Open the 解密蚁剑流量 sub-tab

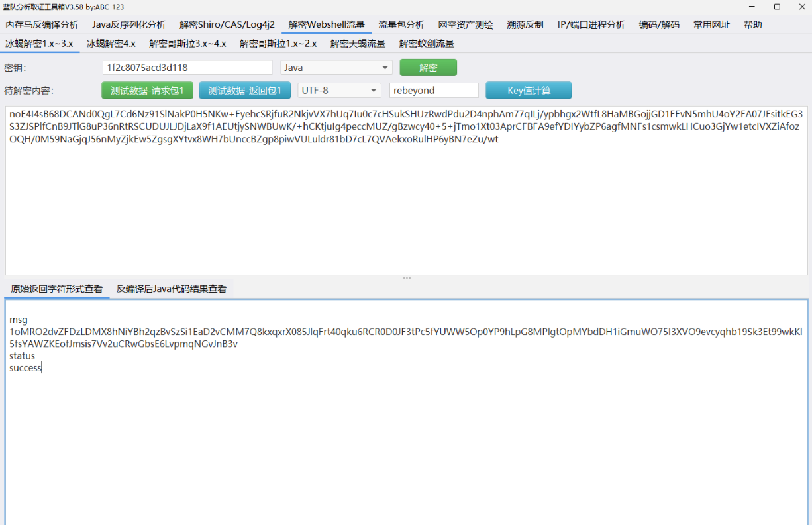click(x=427, y=44)
